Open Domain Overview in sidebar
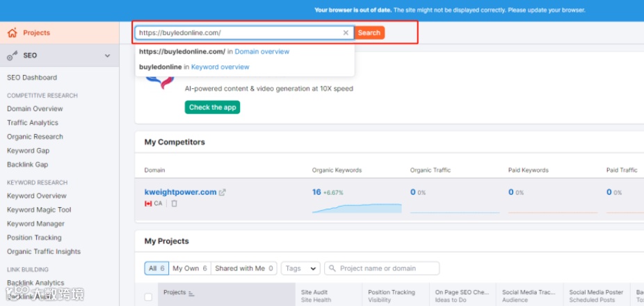 [x=35, y=109]
